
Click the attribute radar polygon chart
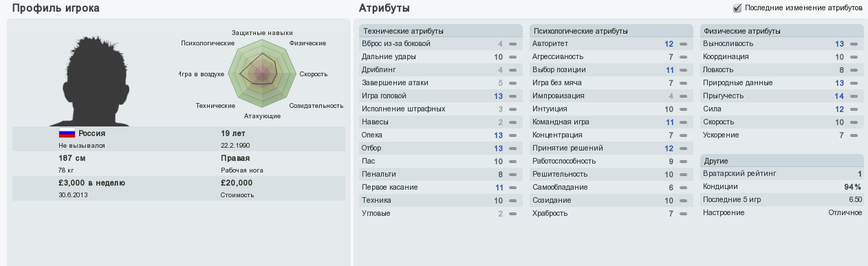click(x=262, y=74)
